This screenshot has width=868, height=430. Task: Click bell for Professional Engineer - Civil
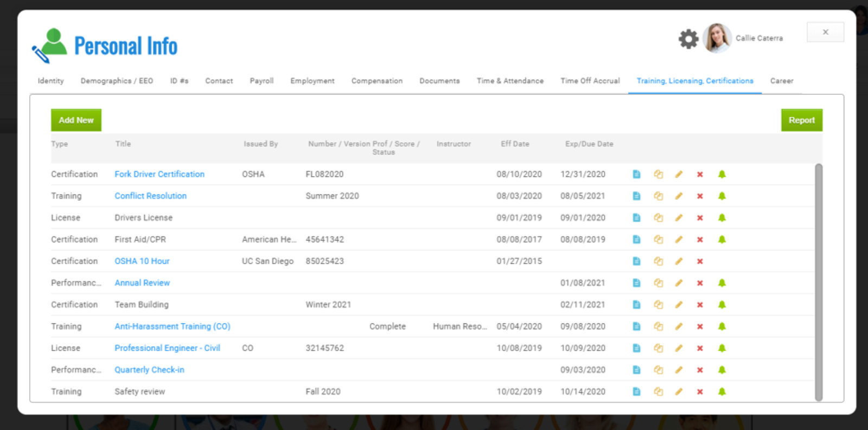tap(722, 348)
